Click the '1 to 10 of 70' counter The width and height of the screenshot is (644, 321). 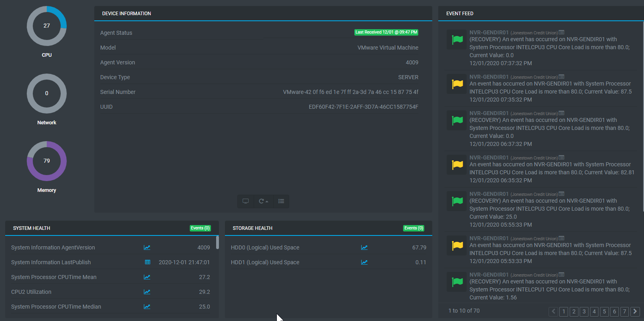click(464, 311)
